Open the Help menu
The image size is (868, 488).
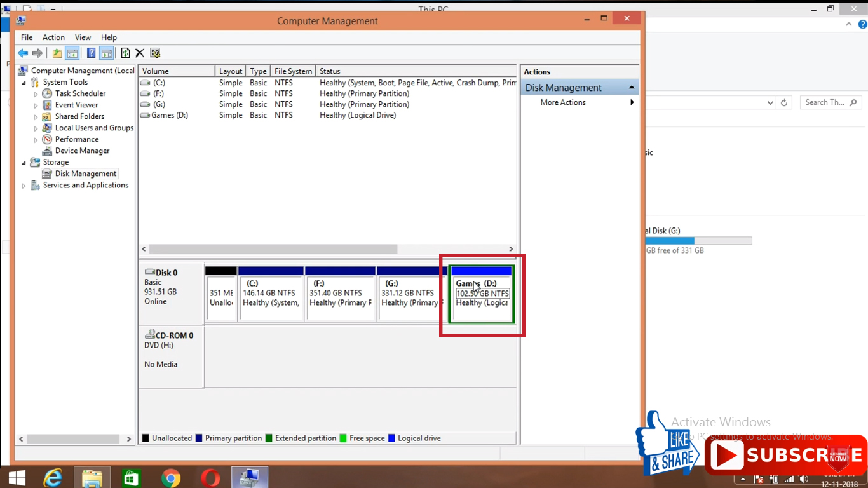[109, 37]
